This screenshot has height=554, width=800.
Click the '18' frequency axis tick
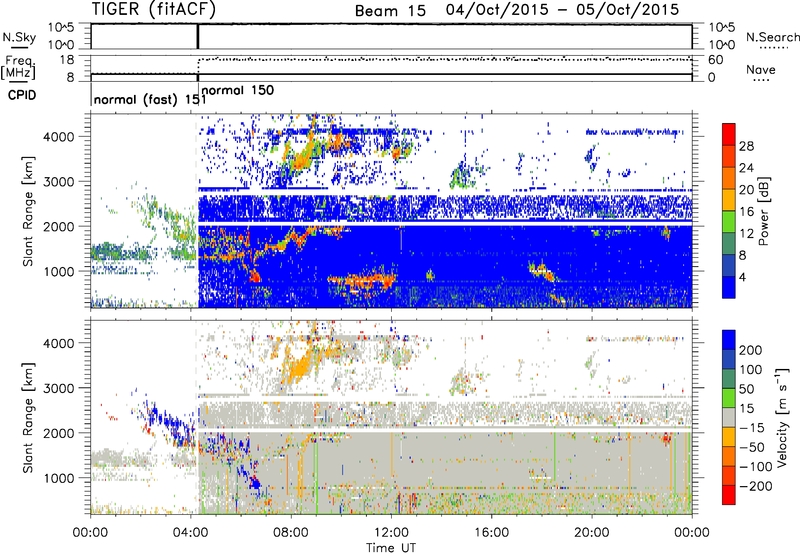(x=67, y=60)
